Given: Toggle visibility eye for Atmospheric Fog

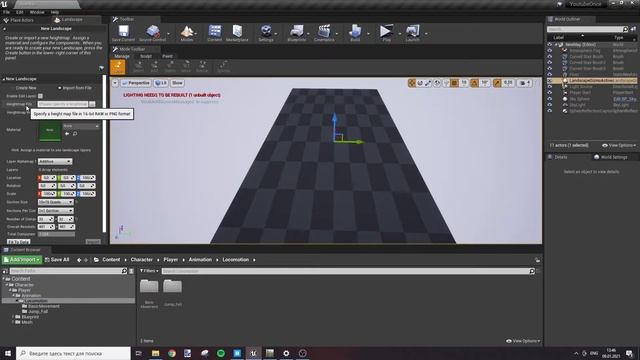Looking at the screenshot, I should (550, 51).
